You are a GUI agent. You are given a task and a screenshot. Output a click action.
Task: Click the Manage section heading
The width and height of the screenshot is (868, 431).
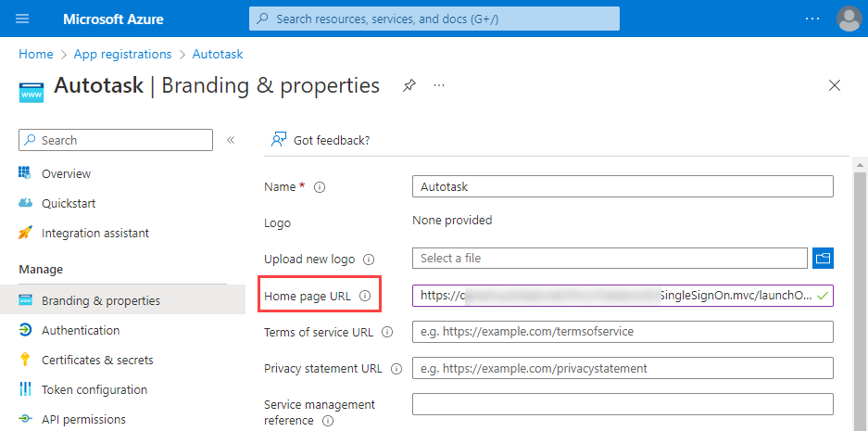pos(41,270)
